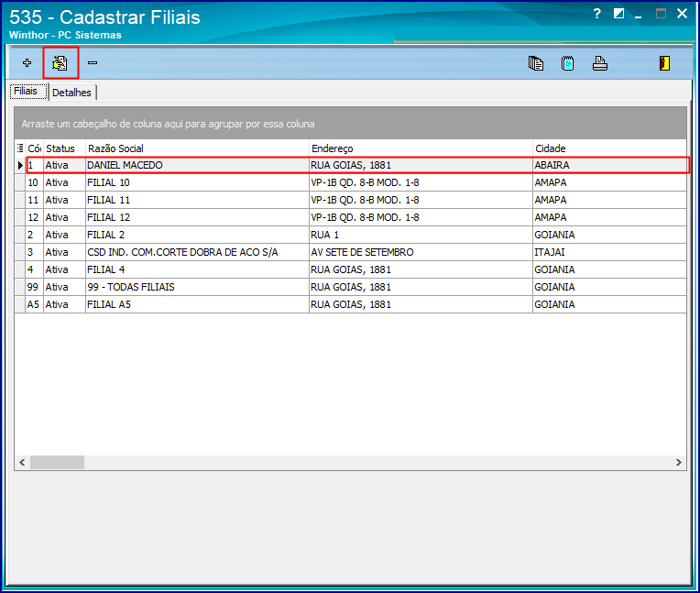Switch to the Filiais tab
This screenshot has height=593, width=700.
tap(28, 91)
